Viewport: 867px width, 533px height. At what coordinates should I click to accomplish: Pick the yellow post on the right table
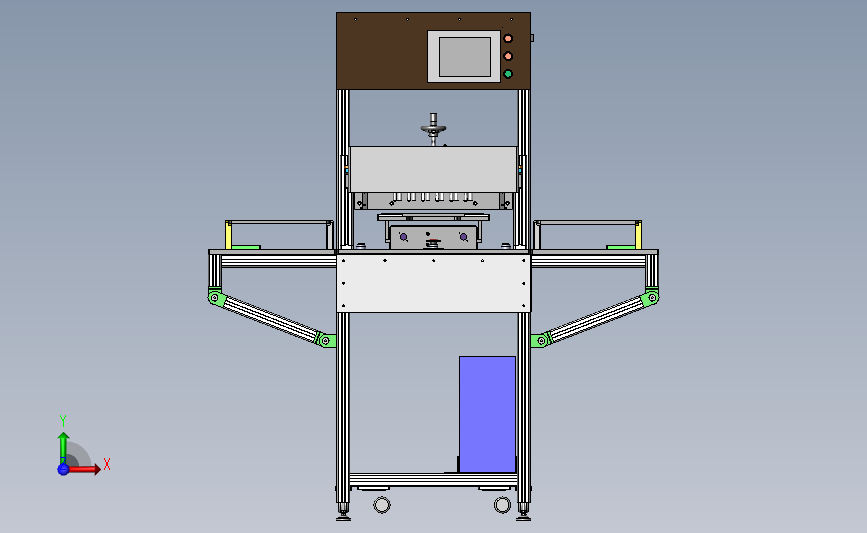(638, 235)
